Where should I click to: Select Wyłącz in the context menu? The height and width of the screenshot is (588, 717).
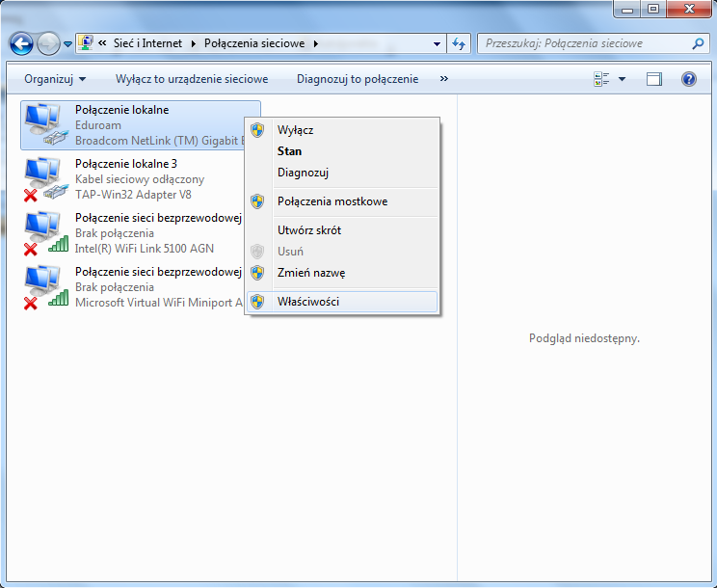click(295, 130)
